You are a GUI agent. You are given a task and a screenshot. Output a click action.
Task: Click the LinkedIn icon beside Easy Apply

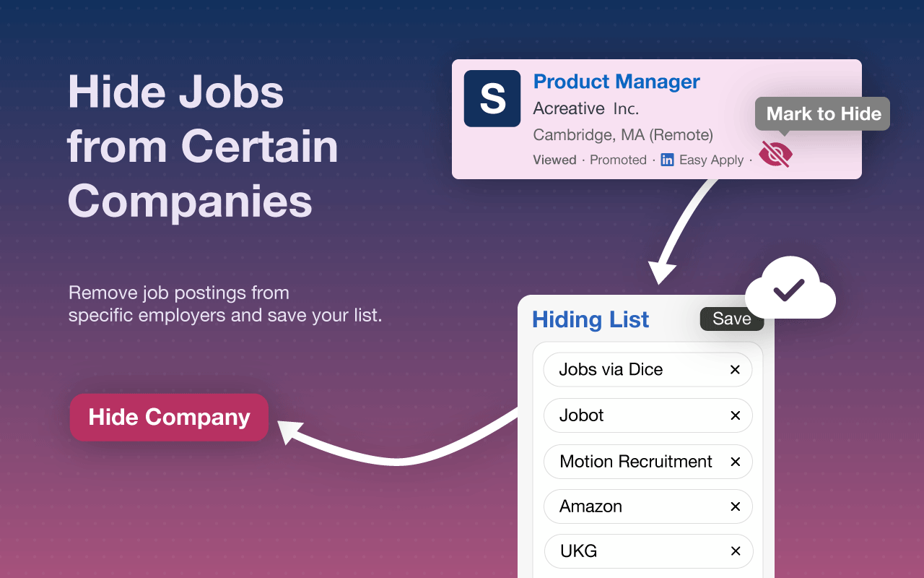coord(668,160)
